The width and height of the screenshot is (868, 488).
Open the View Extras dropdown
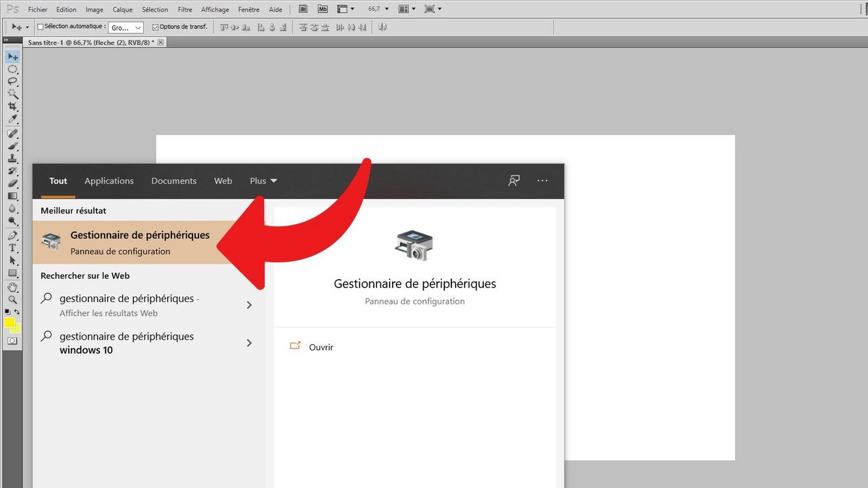pos(346,9)
